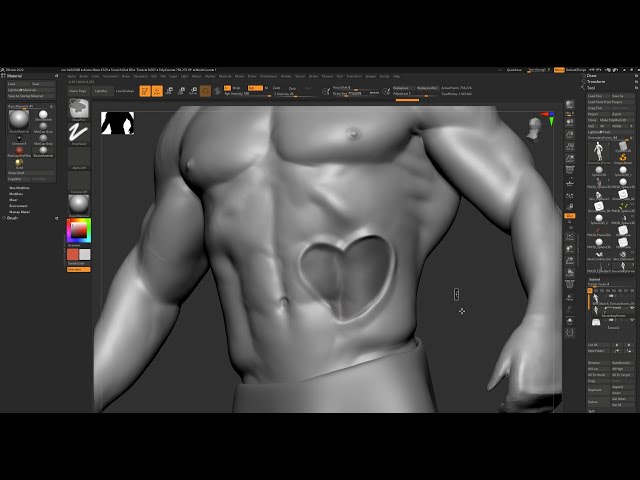Select the Extract2 subtool thumbnail

(596, 322)
